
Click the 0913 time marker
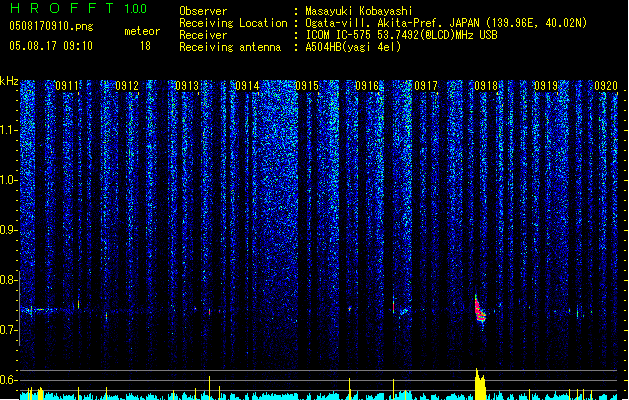click(x=187, y=86)
